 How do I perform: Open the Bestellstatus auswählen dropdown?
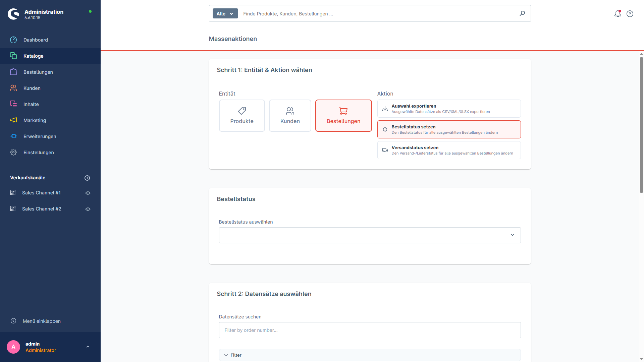coord(370,235)
